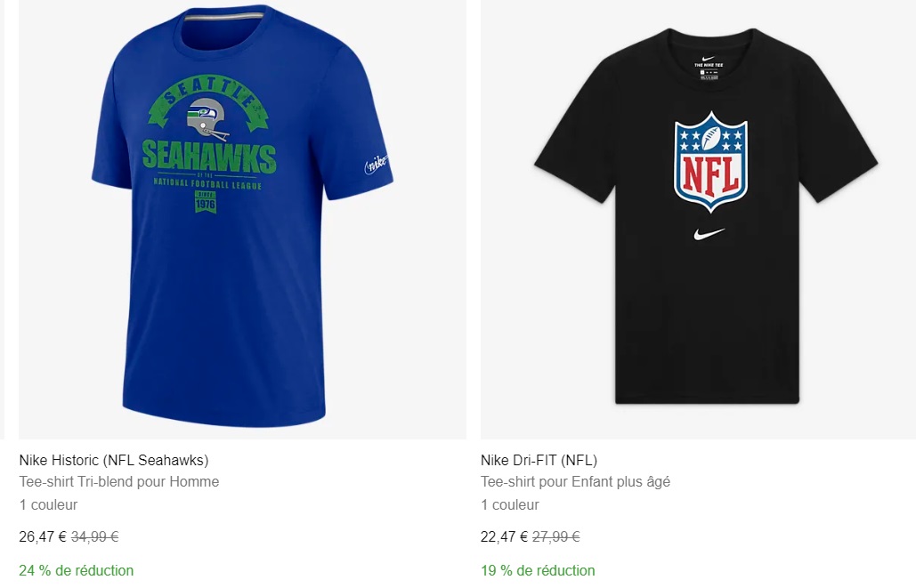Click the Seahawks helmet graphic on blue shirt
The image size is (916, 588).
pos(207,120)
